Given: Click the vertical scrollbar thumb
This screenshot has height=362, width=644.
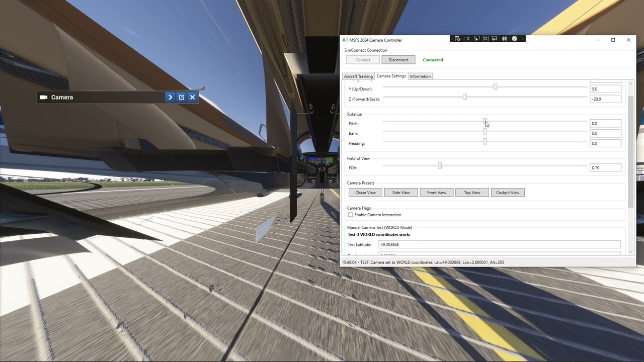Looking at the screenshot, I should coord(631,151).
